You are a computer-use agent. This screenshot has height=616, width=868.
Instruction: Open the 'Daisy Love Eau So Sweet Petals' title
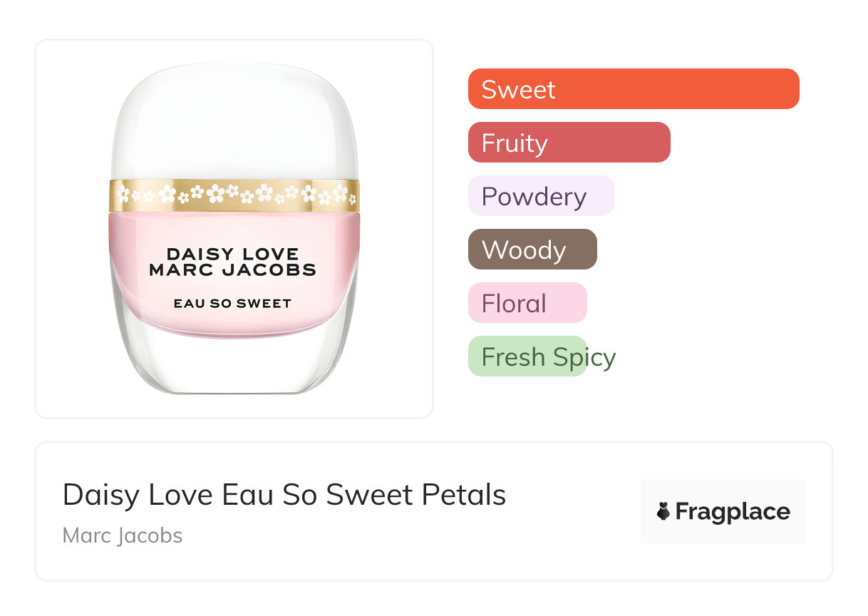coord(284,495)
